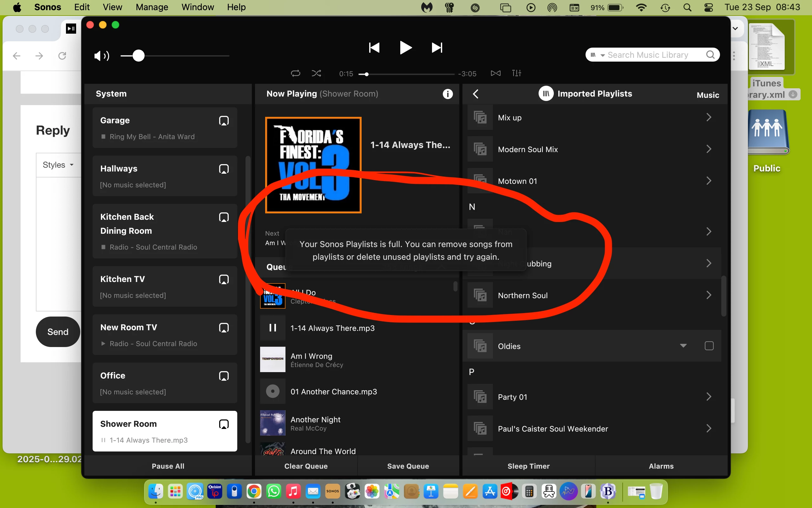
Task: Open WhatsApp from the Dock
Action: coord(274,491)
